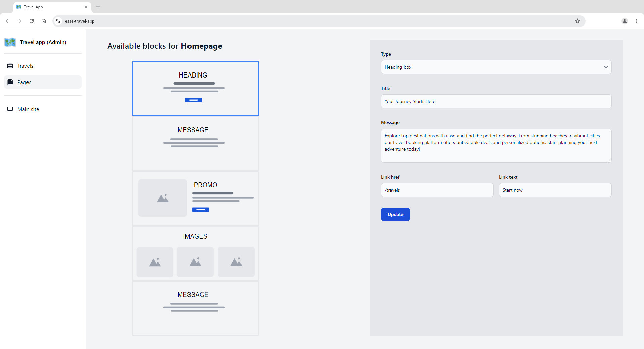Select the IMAGES block thumbnail

coord(195,253)
